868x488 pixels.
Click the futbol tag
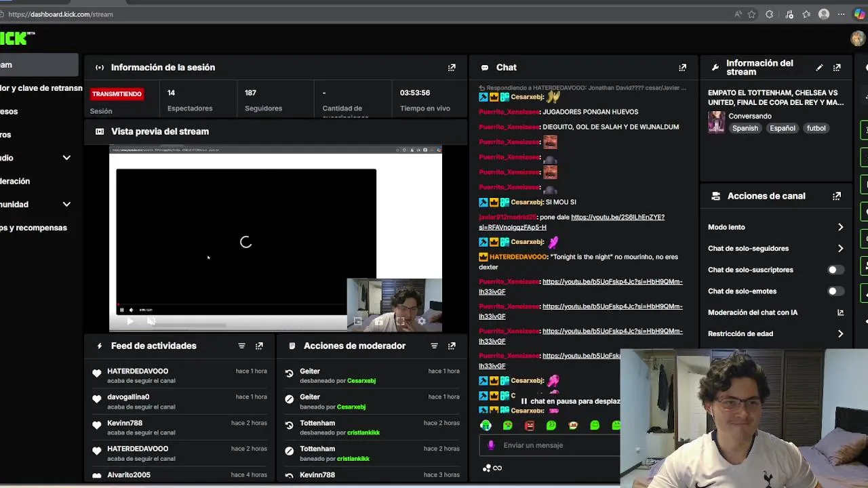[816, 128]
